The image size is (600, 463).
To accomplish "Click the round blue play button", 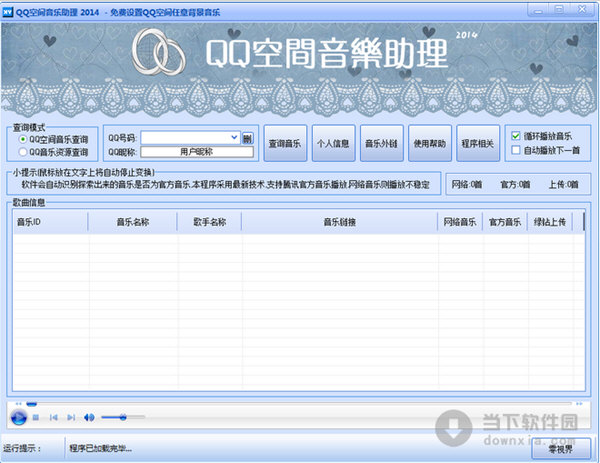I will (x=18, y=417).
